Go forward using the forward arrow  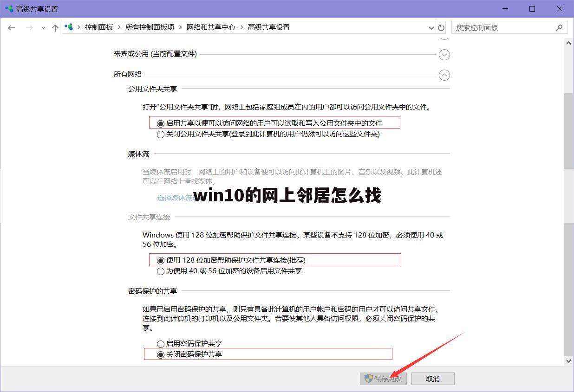[29, 27]
